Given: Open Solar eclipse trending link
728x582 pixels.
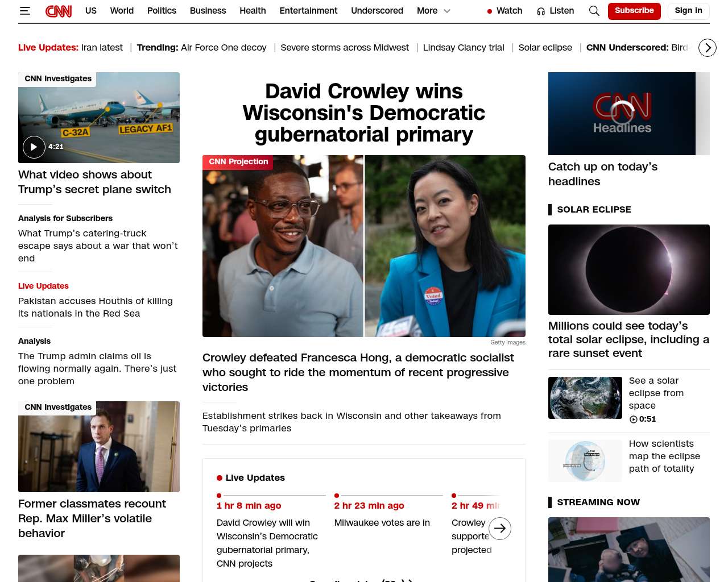Looking at the screenshot, I should pos(545,48).
